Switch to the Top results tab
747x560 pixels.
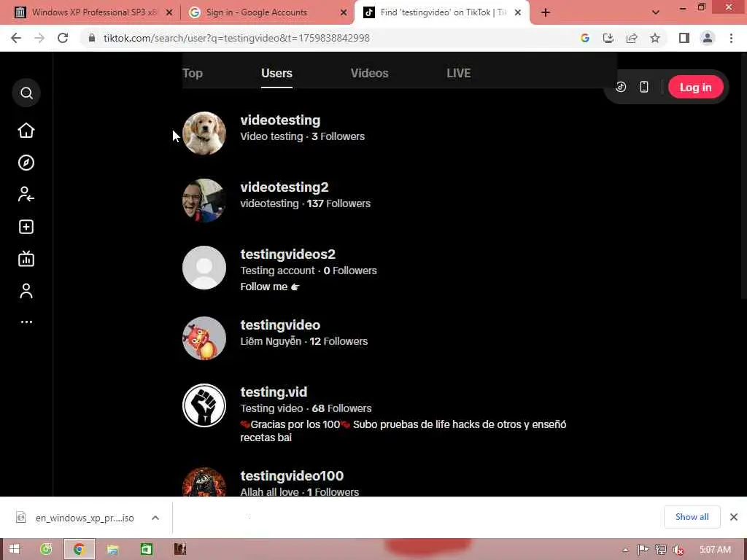click(x=193, y=73)
